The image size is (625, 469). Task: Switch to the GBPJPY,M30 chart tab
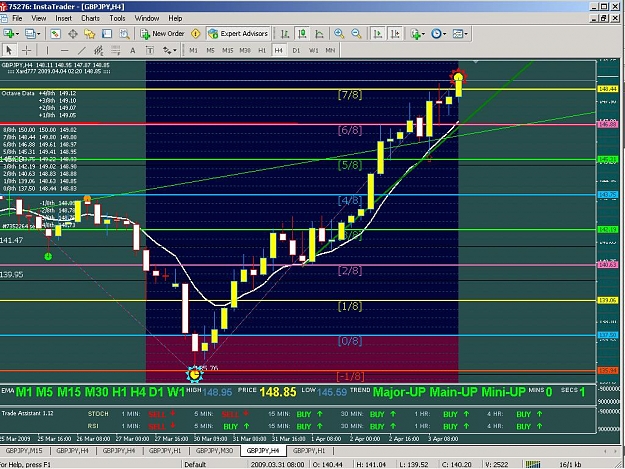(214, 451)
